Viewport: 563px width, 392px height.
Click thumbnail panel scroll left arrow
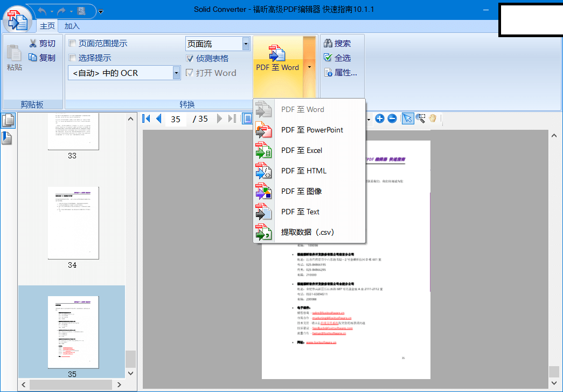pyautogui.click(x=24, y=385)
